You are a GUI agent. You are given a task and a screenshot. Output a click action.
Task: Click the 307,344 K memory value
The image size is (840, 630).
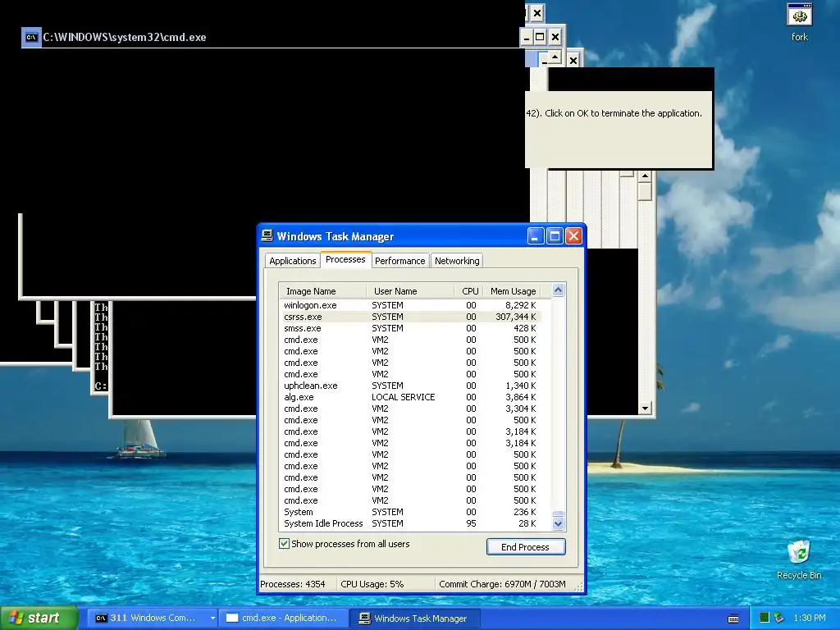515,317
